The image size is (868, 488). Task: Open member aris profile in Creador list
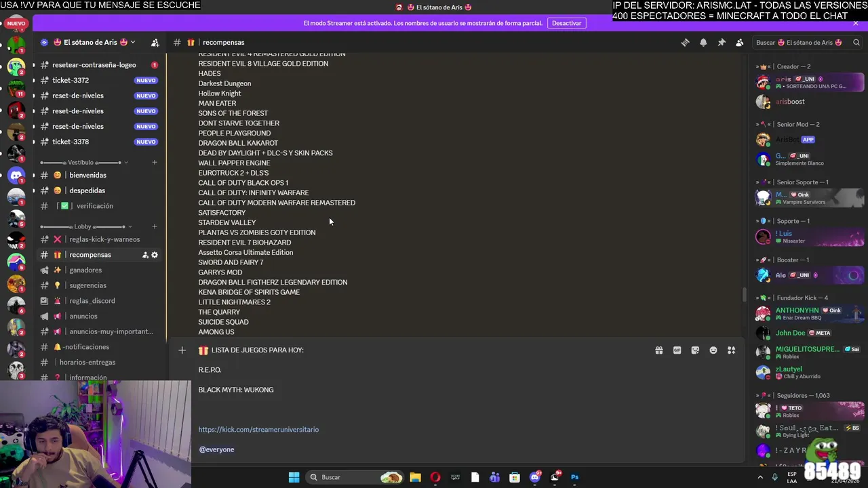pyautogui.click(x=810, y=83)
